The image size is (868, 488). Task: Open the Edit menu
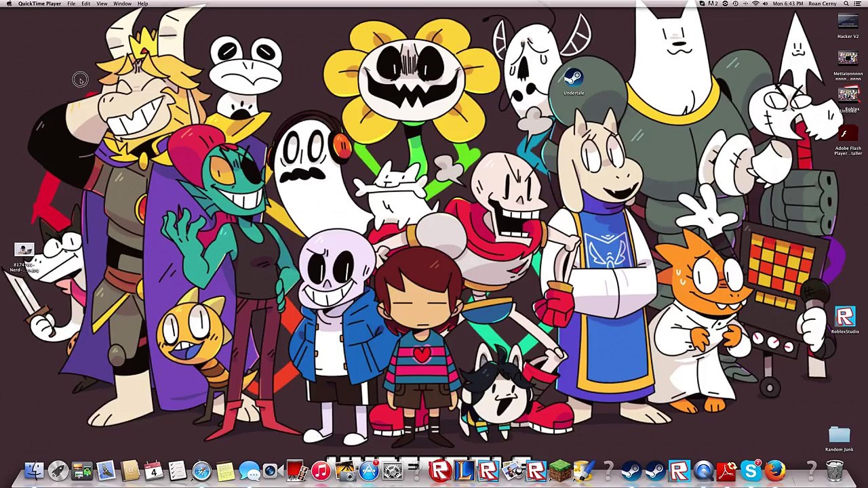pyautogui.click(x=86, y=3)
